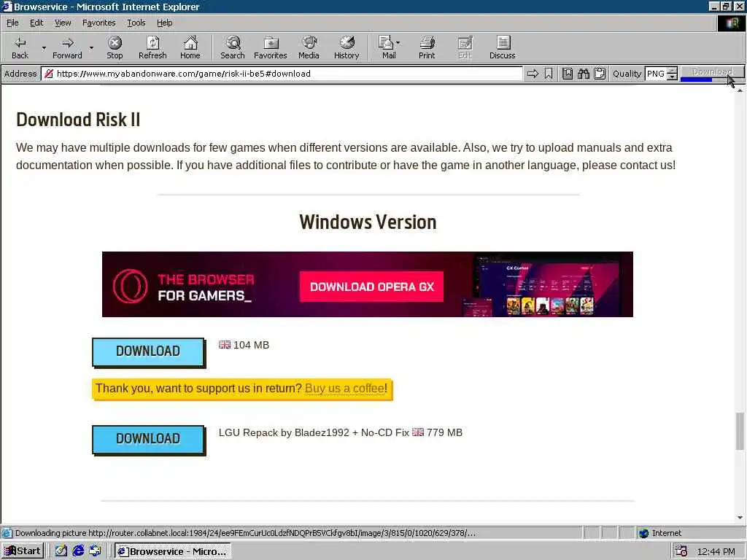Open the View menu
Screen dimensions: 747x560
click(x=63, y=23)
